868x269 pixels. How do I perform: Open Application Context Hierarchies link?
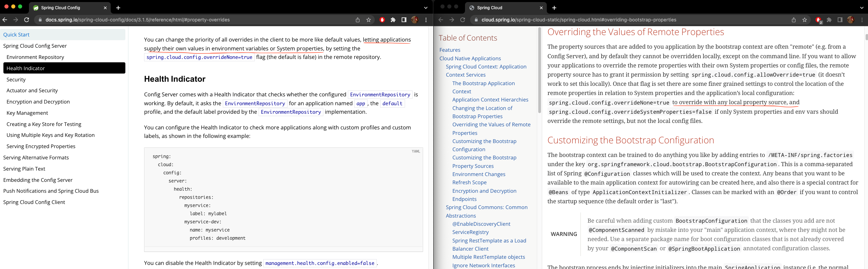pos(490,99)
